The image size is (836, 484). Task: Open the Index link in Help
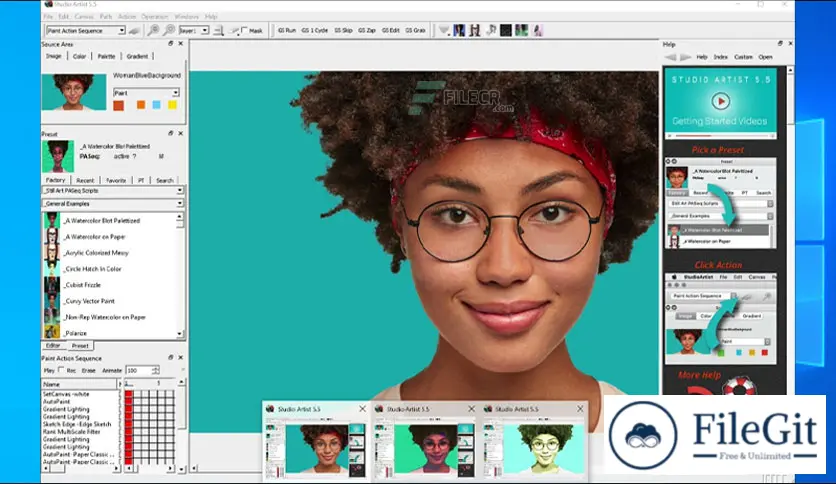pyautogui.click(x=720, y=57)
